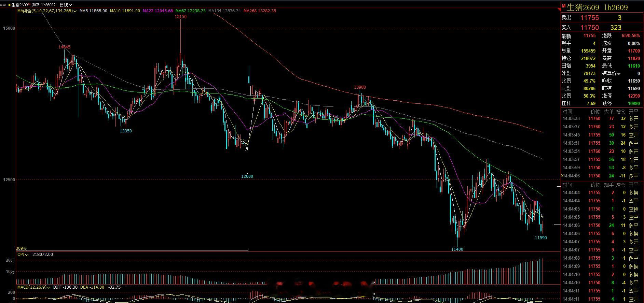Open the 日线 period dropdown

tap(66, 5)
